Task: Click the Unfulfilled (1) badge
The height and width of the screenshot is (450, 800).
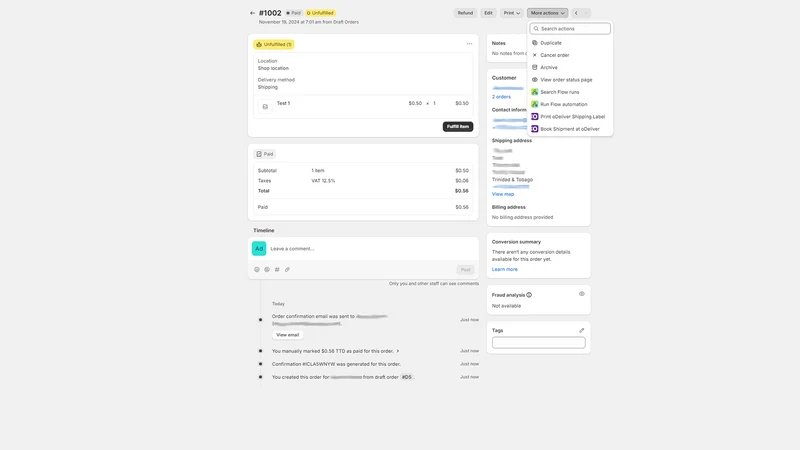Action: (273, 44)
